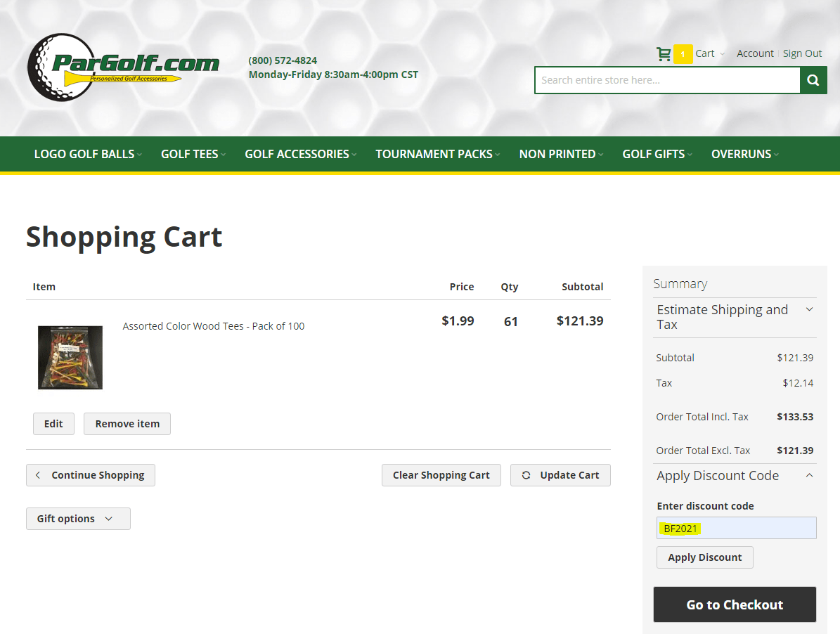This screenshot has height=634, width=840.
Task: Choose Clear Shopping Cart
Action: [x=441, y=475]
